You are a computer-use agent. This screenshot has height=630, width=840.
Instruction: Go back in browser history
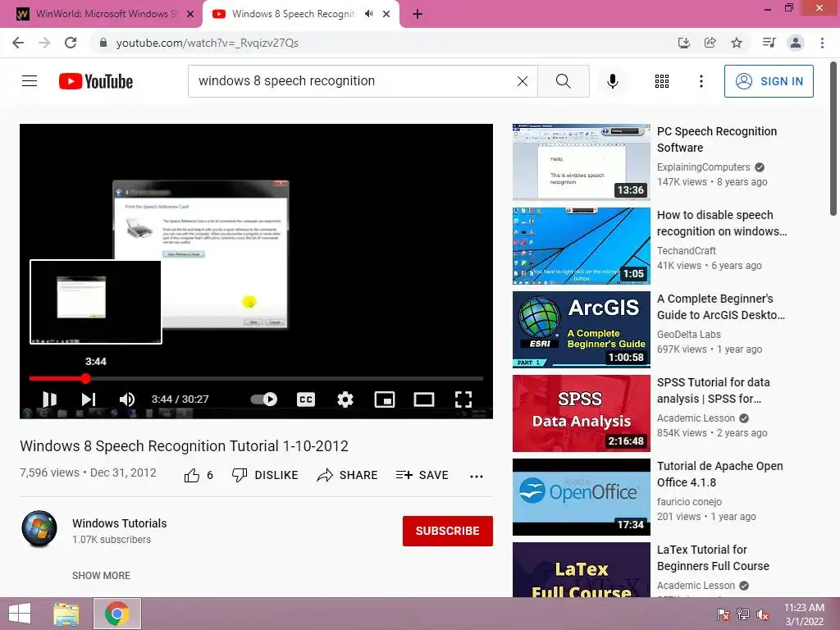pyautogui.click(x=18, y=43)
